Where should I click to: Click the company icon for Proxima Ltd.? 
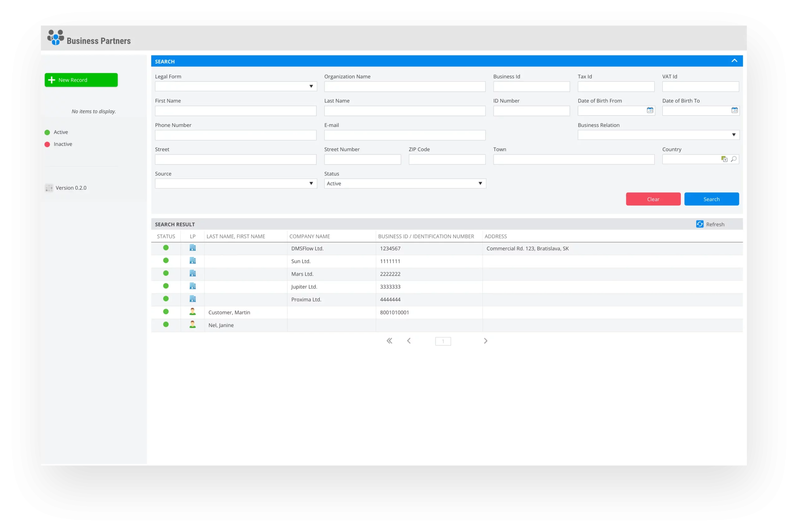[x=193, y=299]
